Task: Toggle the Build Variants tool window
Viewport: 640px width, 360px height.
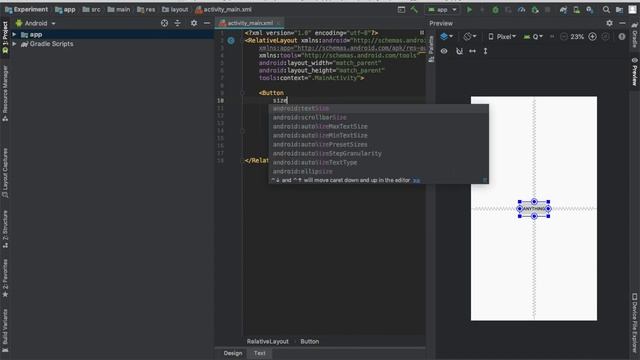Action: 5,331
